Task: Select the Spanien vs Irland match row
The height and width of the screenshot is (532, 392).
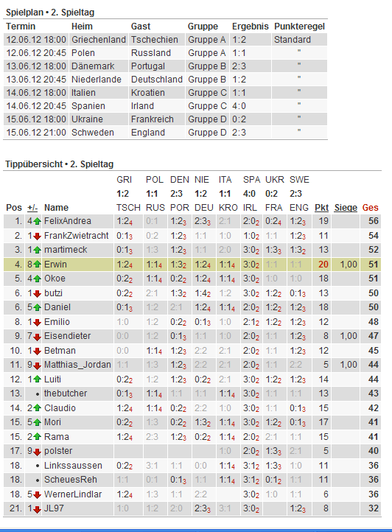Action: pyautogui.click(x=165, y=106)
